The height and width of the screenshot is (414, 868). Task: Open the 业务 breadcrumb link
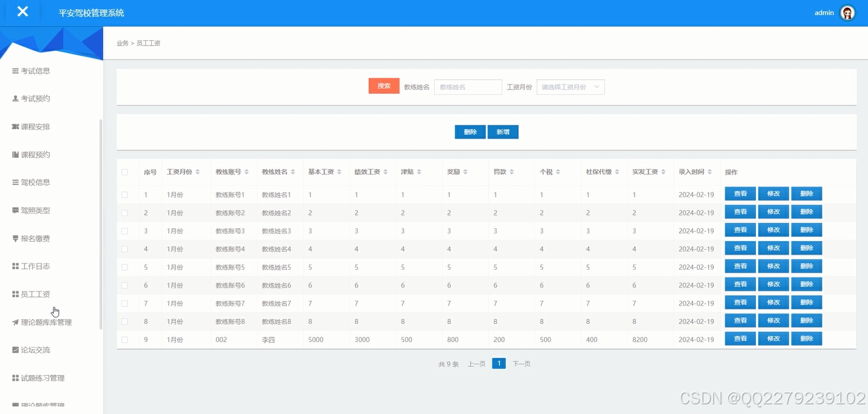[x=122, y=43]
